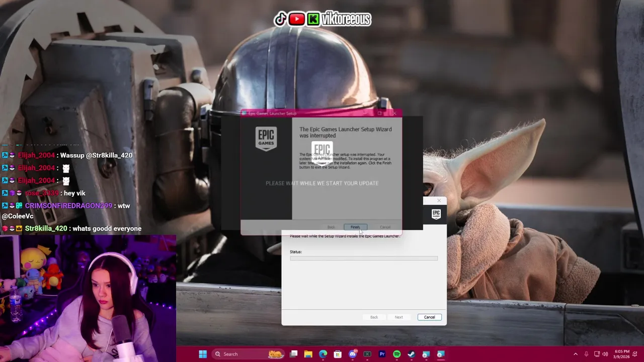
Task: Click the 'Status:' label in installer
Action: click(296, 252)
